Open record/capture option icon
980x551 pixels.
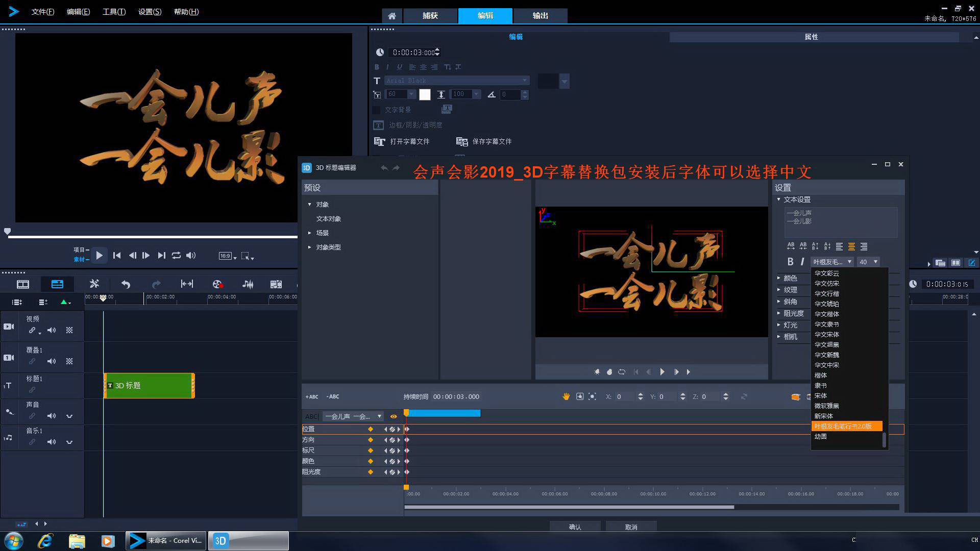pyautogui.click(x=217, y=284)
